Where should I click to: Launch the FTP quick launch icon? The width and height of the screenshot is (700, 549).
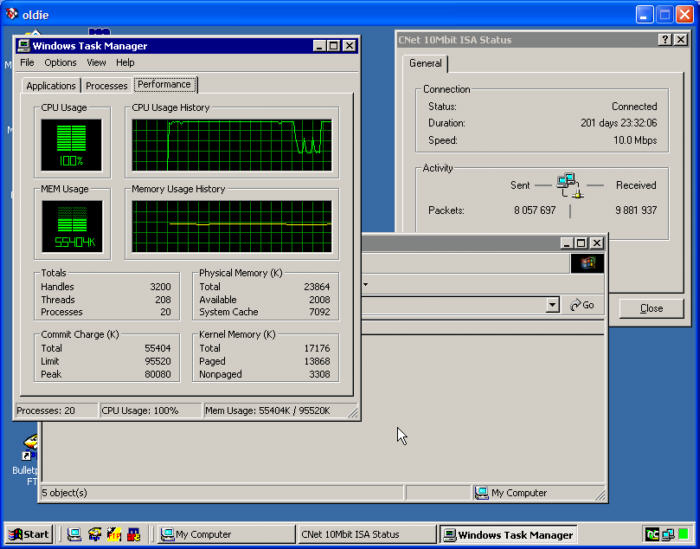point(114,534)
